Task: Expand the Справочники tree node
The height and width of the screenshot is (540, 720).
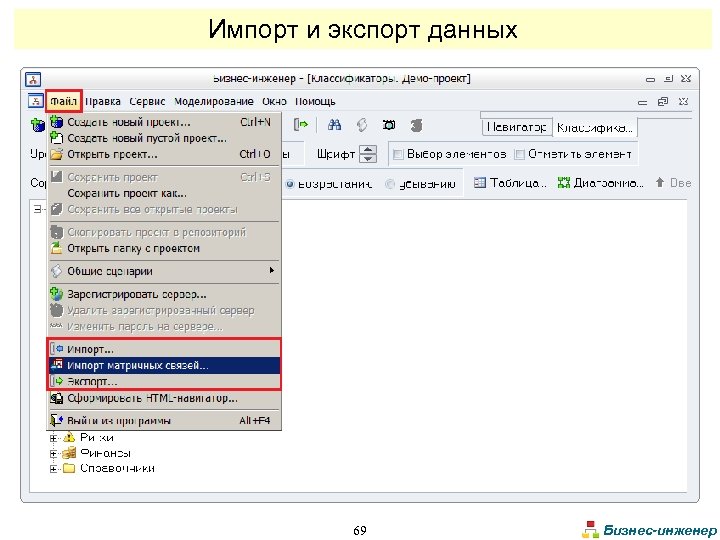Action: (53, 469)
